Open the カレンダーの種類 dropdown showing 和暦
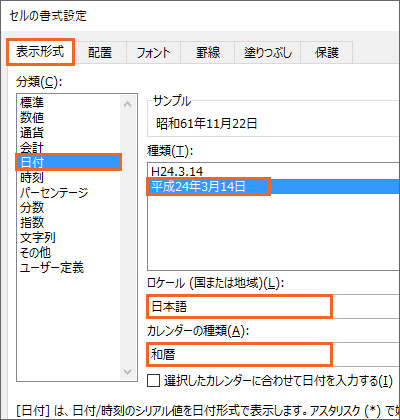Screen dimensions: 400x420 (x=273, y=354)
